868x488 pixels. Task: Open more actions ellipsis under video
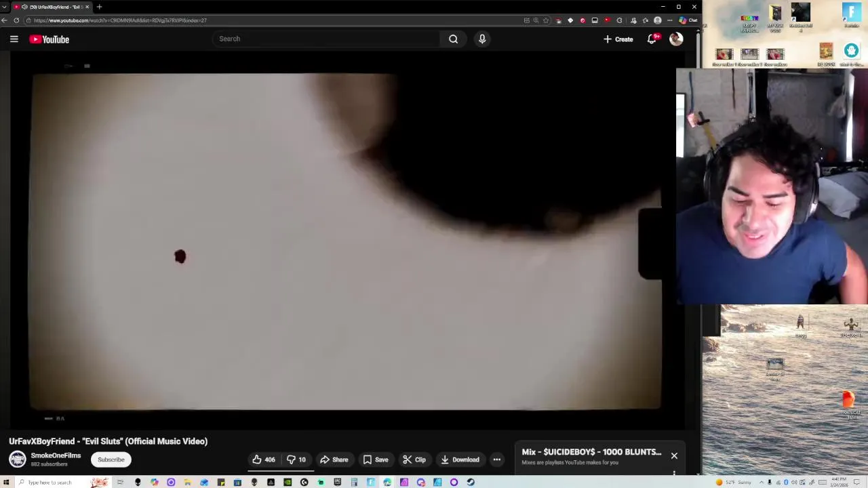[496, 460]
